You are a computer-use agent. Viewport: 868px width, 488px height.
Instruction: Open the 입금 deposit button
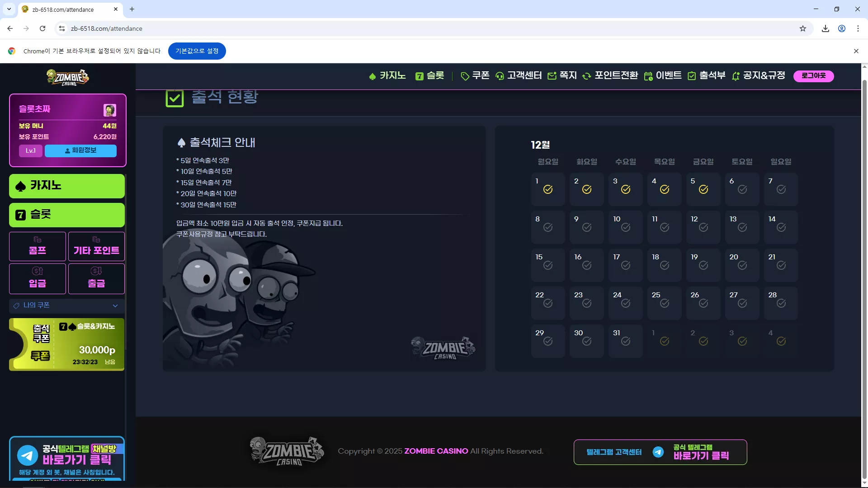pyautogui.click(x=38, y=279)
